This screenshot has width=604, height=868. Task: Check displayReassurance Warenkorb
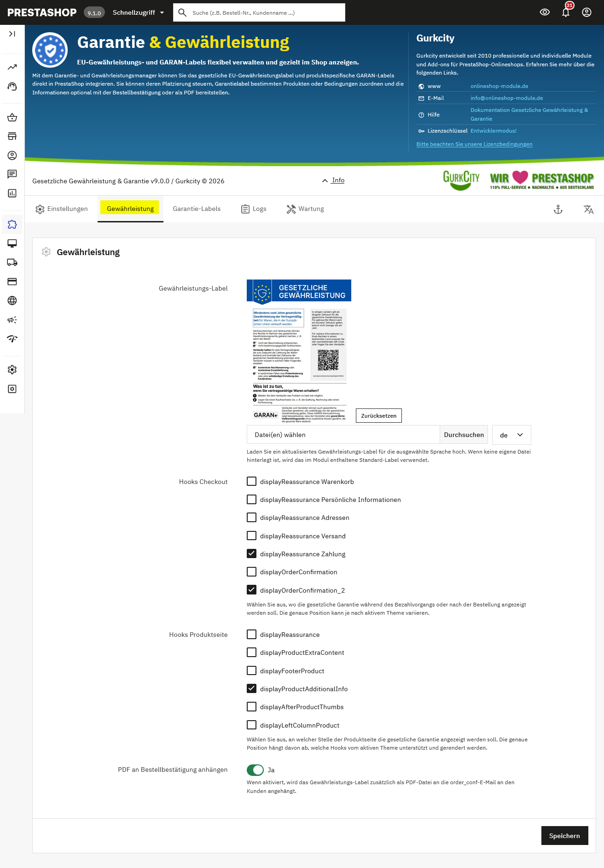tap(251, 481)
